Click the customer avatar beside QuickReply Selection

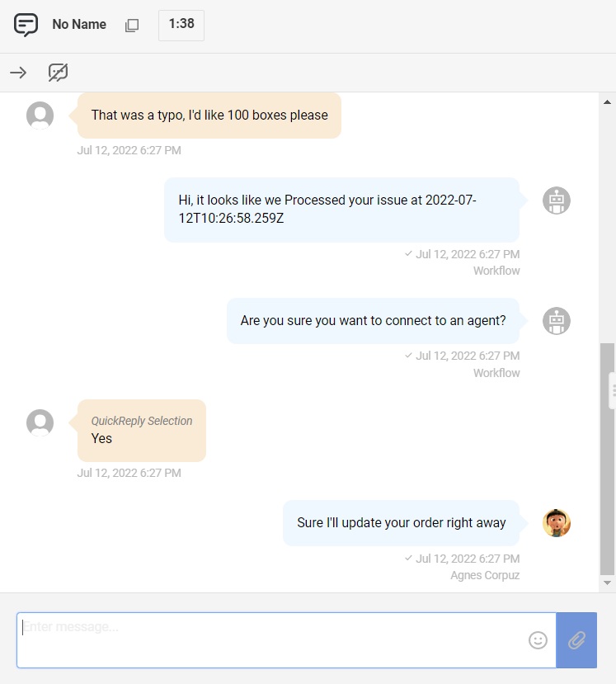(x=40, y=423)
